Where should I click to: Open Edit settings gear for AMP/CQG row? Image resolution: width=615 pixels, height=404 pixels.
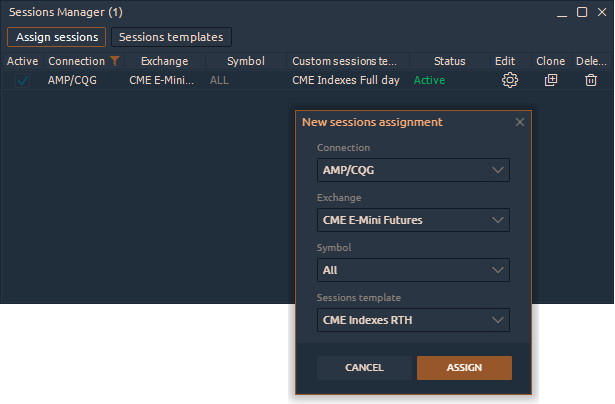click(509, 80)
